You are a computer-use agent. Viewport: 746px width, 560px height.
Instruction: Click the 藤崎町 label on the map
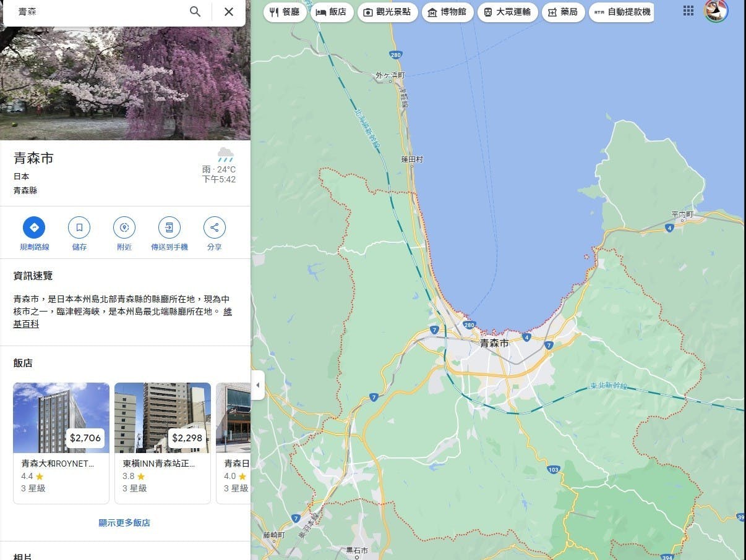point(274,535)
